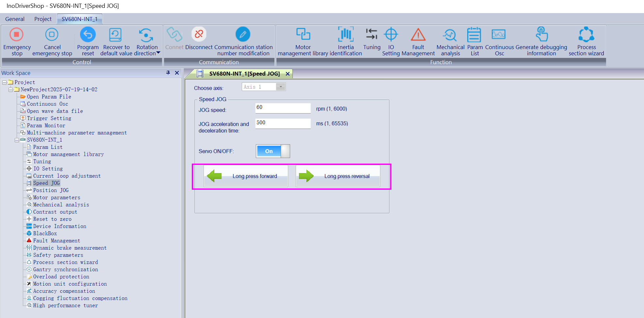
Task: Select Reset to zero tree item
Action: pos(52,219)
